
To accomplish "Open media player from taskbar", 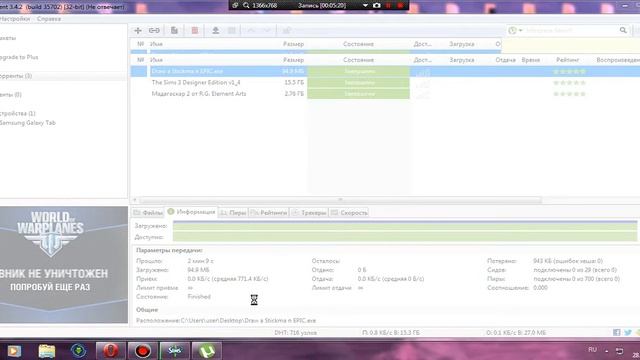I will click(14, 351).
